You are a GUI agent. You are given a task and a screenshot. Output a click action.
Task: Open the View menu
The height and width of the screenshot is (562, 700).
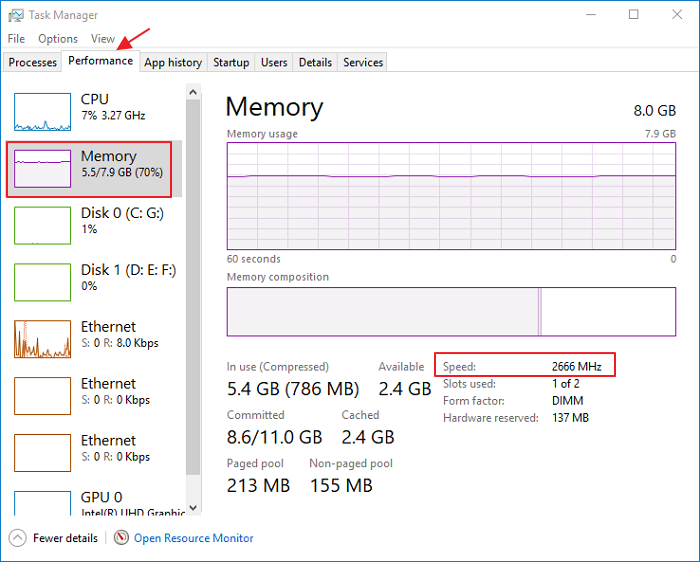(x=103, y=39)
